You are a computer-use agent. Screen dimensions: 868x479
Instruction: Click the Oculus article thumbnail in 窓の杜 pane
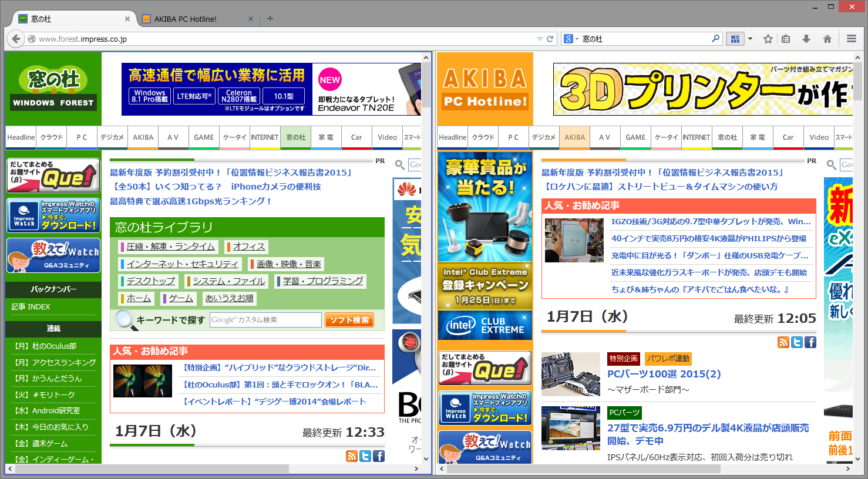click(143, 381)
